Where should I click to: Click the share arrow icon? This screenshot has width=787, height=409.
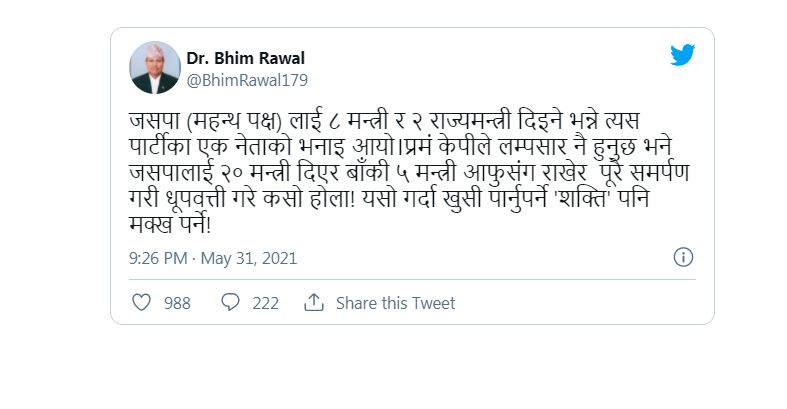pos(314,302)
